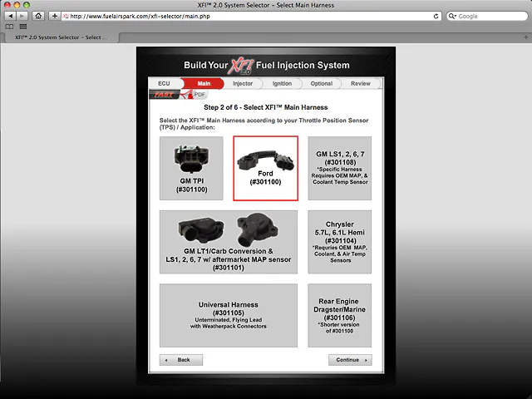Click the browser forward arrow button
The image size is (532, 399).
pyautogui.click(x=22, y=16)
